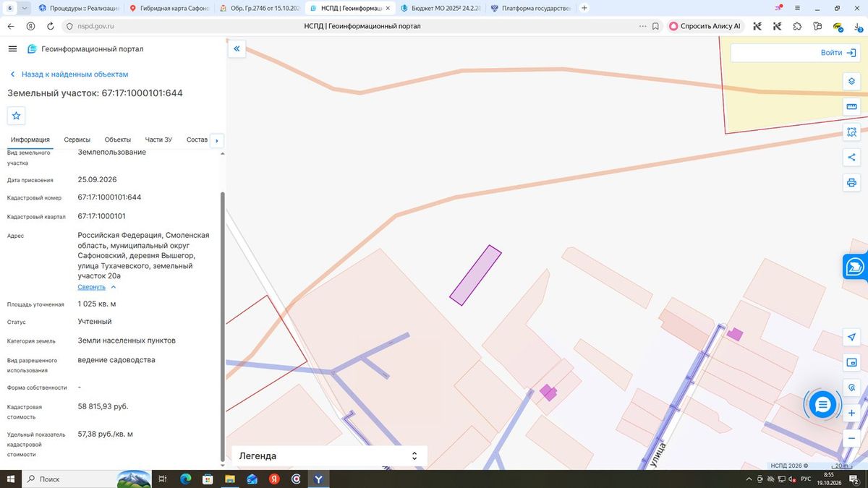Open the round chat assistant button
Viewport: 868px width, 488px height.
[822, 406]
